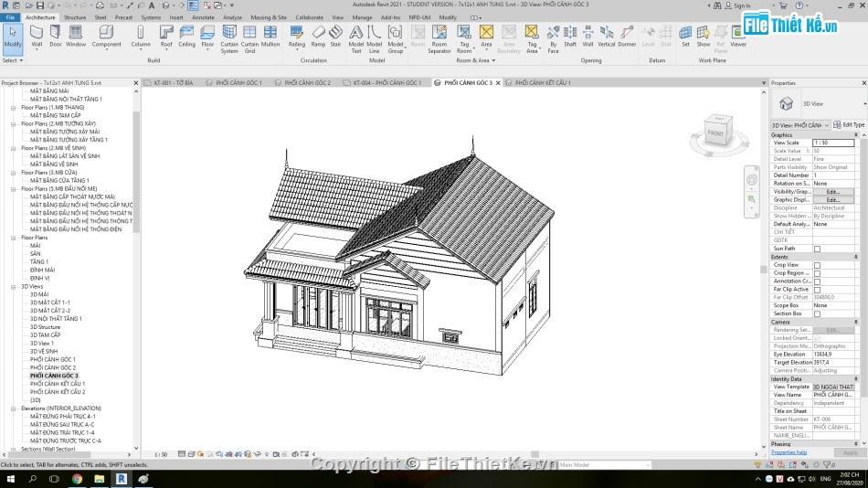Open PHỐI CẢNH GÓC 2 in Project Browser
Viewport: 868px width, 488px height.
tap(53, 367)
